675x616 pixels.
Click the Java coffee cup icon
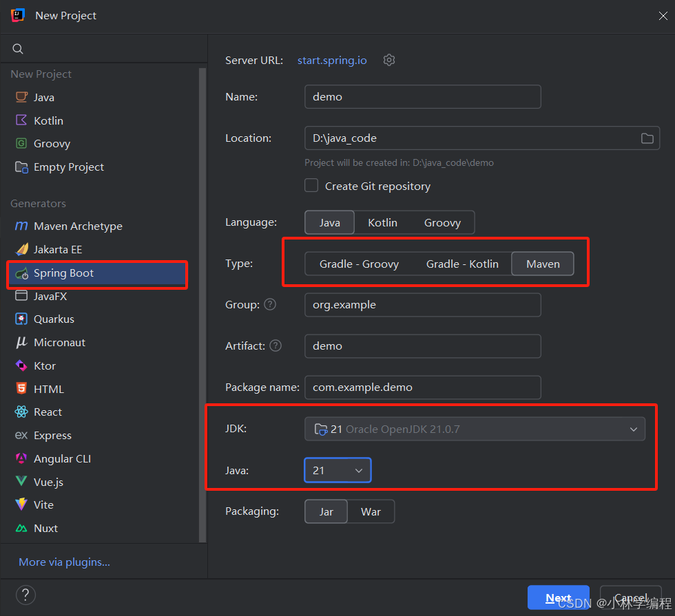(x=21, y=97)
